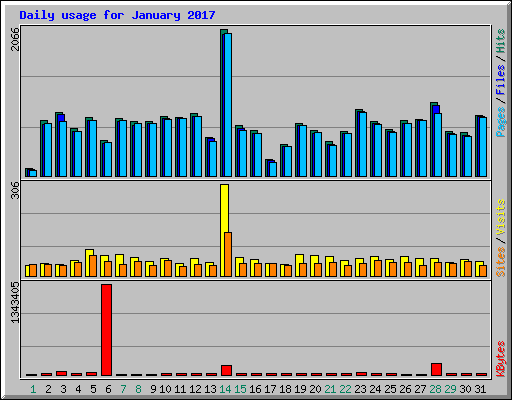This screenshot has width=512, height=400.
Task: Click the 'Pages' legend label
Action: 501,122
